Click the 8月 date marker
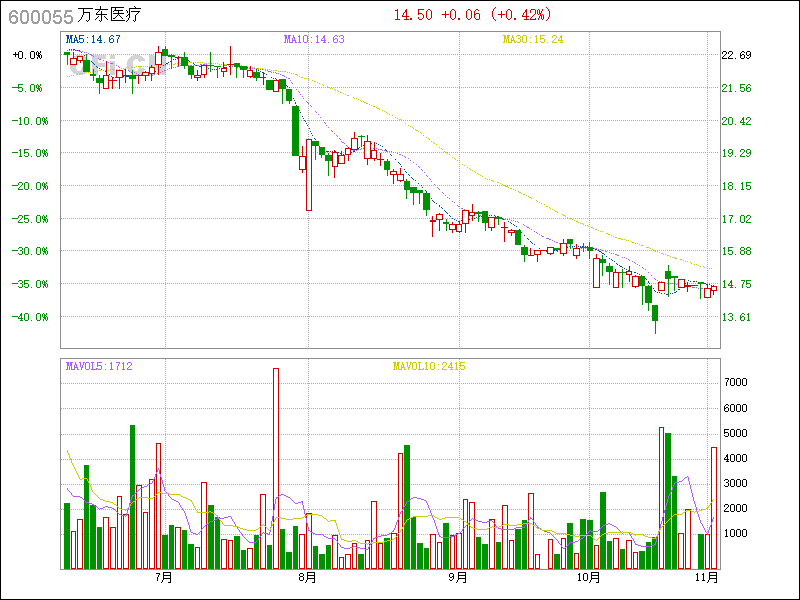The height and width of the screenshot is (600, 800). (x=308, y=578)
